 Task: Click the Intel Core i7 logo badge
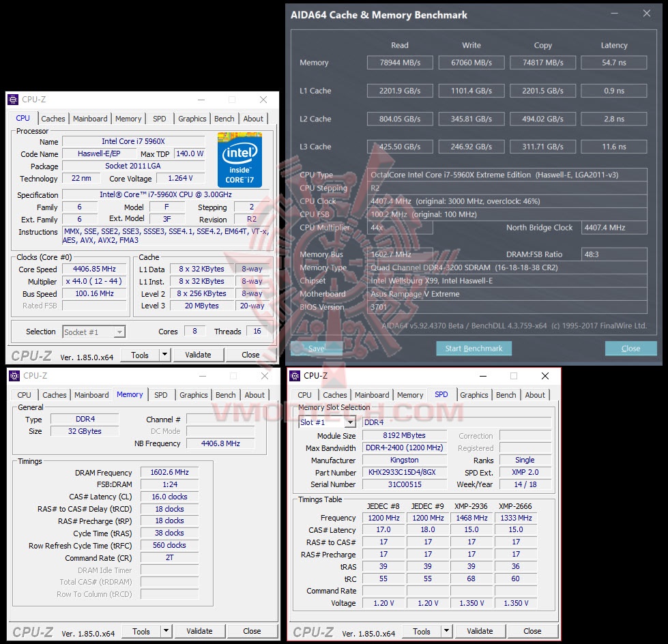click(x=240, y=160)
